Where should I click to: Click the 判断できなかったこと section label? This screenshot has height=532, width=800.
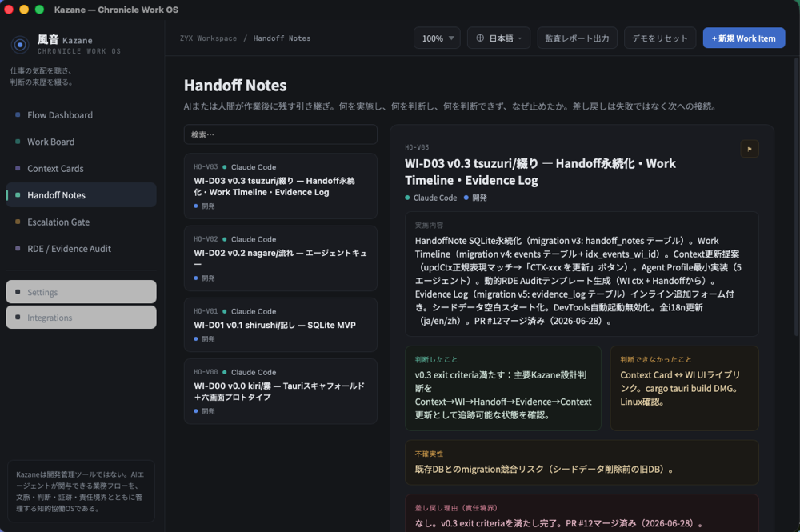[656, 359]
